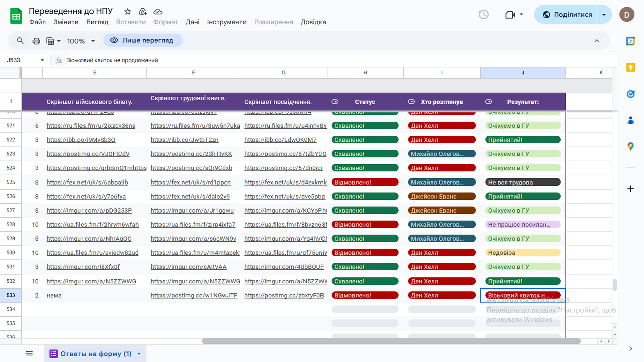Viewport: 644px width, 362px height.
Task: Open the Дані menu
Action: coord(192,22)
